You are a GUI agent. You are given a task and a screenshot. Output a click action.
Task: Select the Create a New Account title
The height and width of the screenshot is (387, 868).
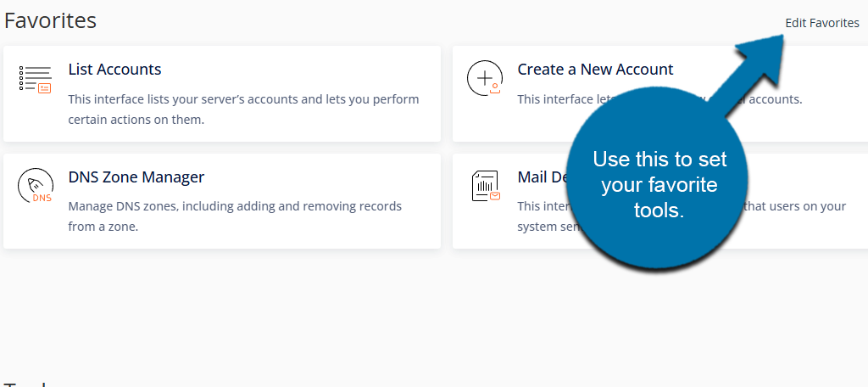coord(595,70)
